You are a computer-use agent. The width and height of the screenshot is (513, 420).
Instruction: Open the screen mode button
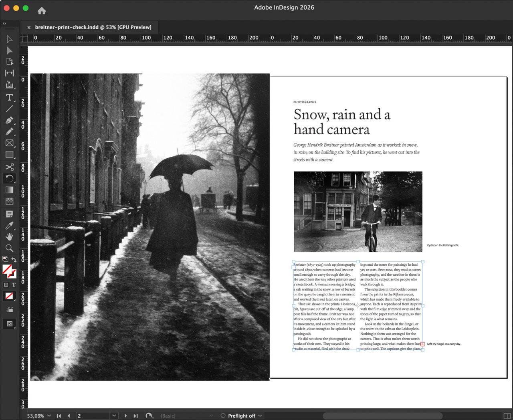tap(10, 324)
